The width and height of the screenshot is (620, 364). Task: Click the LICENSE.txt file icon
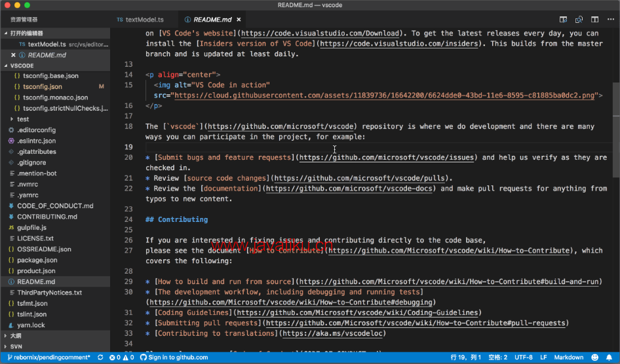click(12, 238)
